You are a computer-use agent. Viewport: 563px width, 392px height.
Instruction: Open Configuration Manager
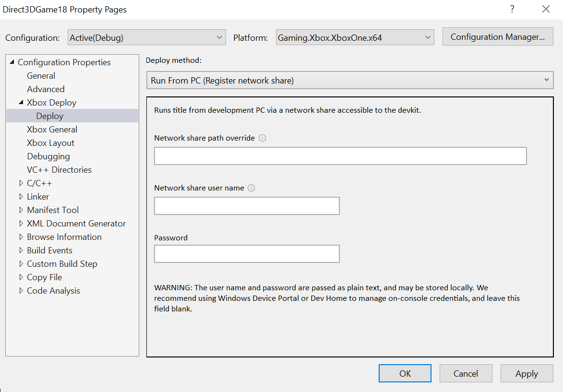point(498,36)
